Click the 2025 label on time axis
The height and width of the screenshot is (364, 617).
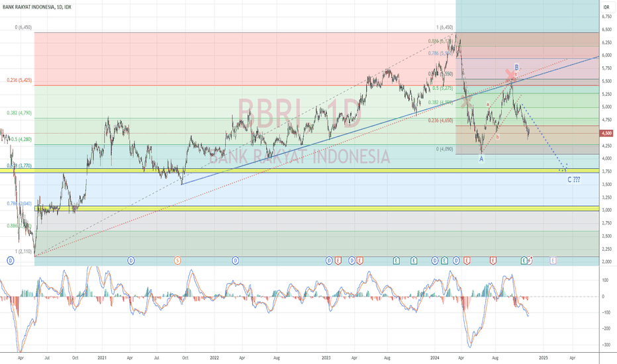(x=544, y=358)
